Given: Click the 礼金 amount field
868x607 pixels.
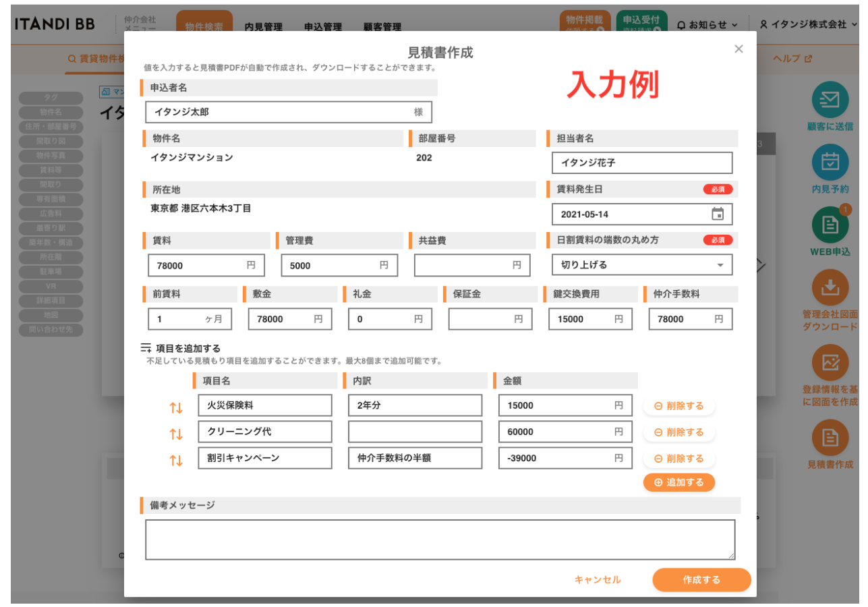Looking at the screenshot, I should click(x=390, y=319).
